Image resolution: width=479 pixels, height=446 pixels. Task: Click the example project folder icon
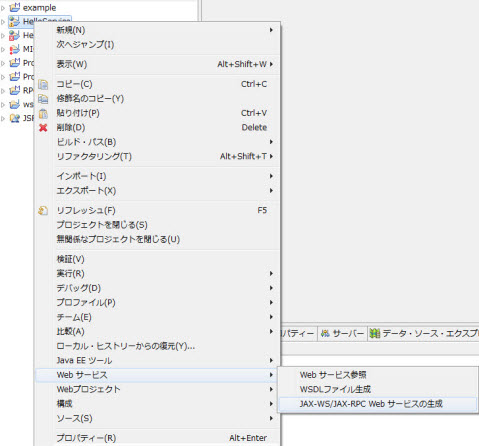click(x=15, y=7)
